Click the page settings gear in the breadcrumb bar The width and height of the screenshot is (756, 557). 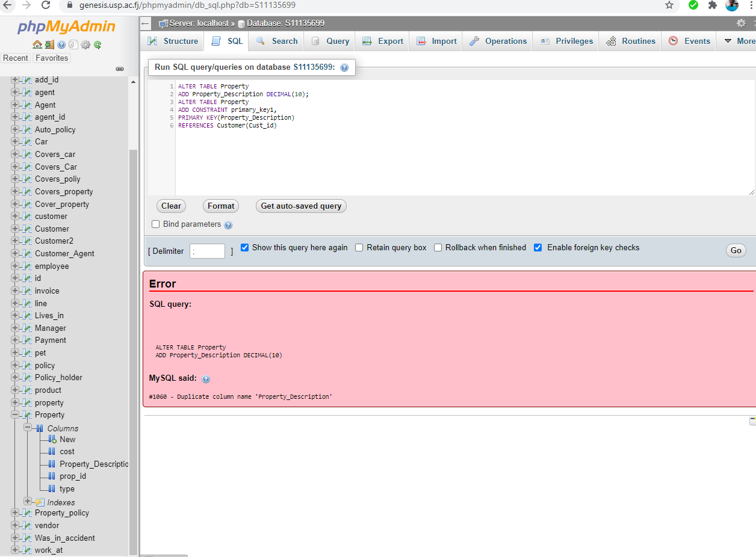tap(741, 23)
